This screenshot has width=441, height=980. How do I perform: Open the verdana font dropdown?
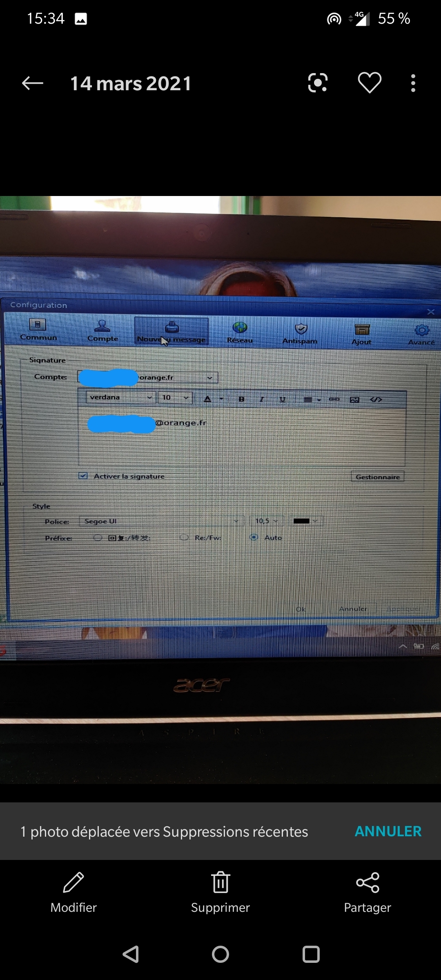(x=120, y=397)
